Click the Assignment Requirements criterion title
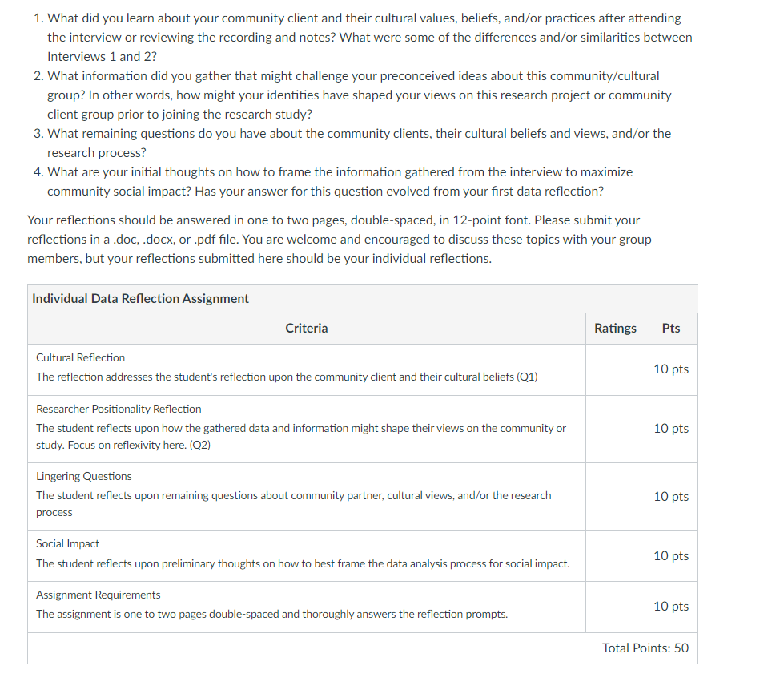 click(x=98, y=595)
